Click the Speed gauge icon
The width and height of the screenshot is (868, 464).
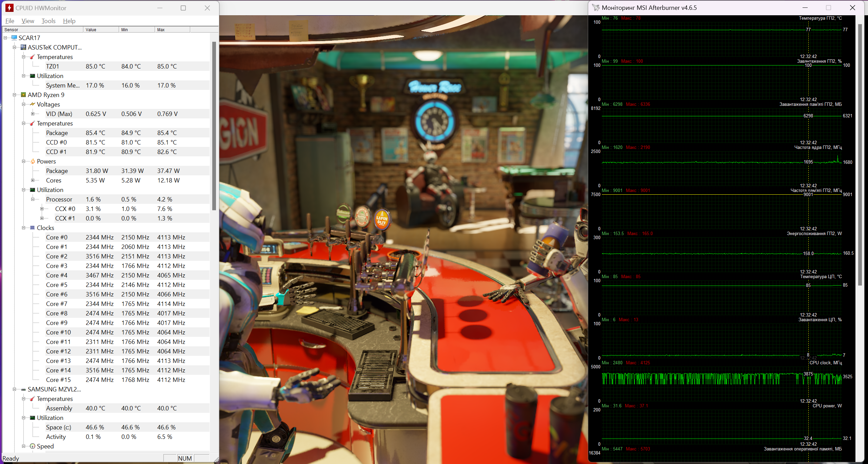(33, 446)
